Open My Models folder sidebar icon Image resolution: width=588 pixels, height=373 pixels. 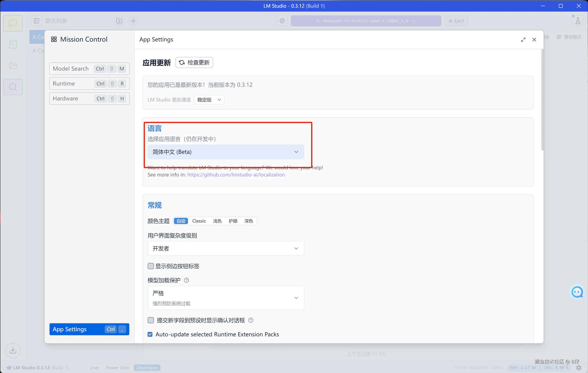[13, 66]
